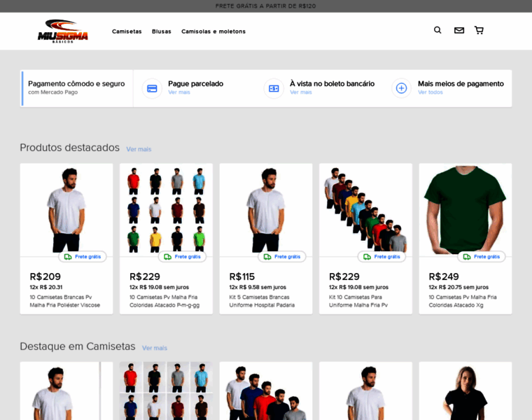Click title '10 Camisetas Pv Malha Fria Coloridas Atacado Xg'

[463, 301]
